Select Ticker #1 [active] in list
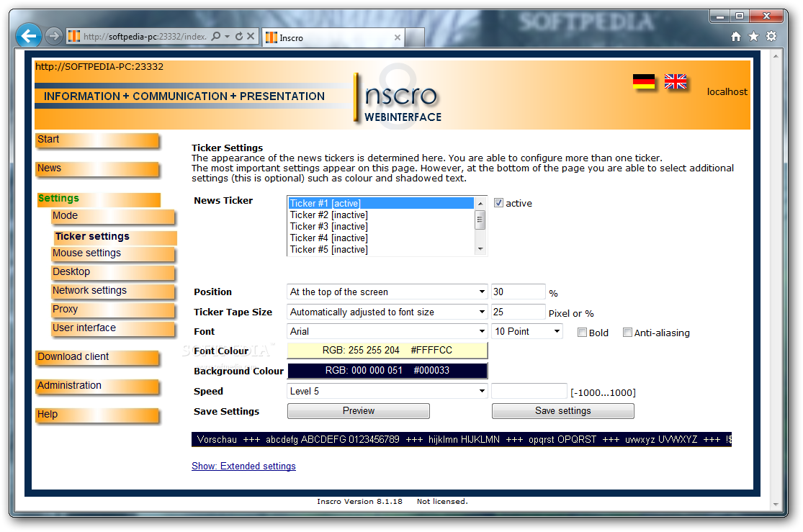 pyautogui.click(x=381, y=203)
